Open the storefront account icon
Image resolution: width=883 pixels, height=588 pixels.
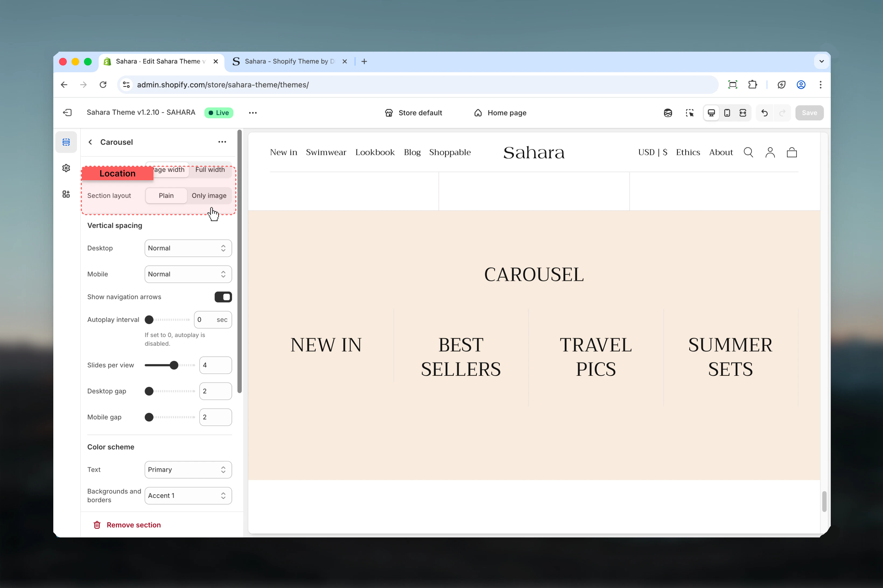tap(770, 152)
